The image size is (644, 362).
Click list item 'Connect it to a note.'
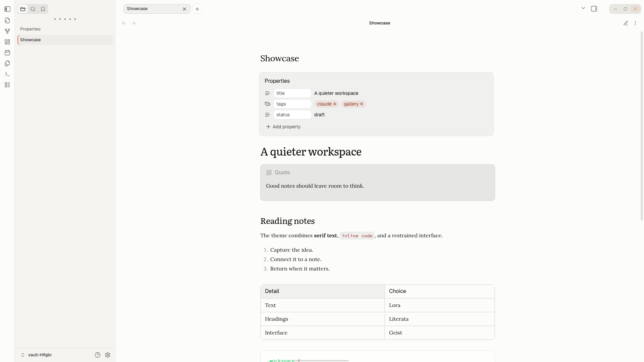pos(296,259)
